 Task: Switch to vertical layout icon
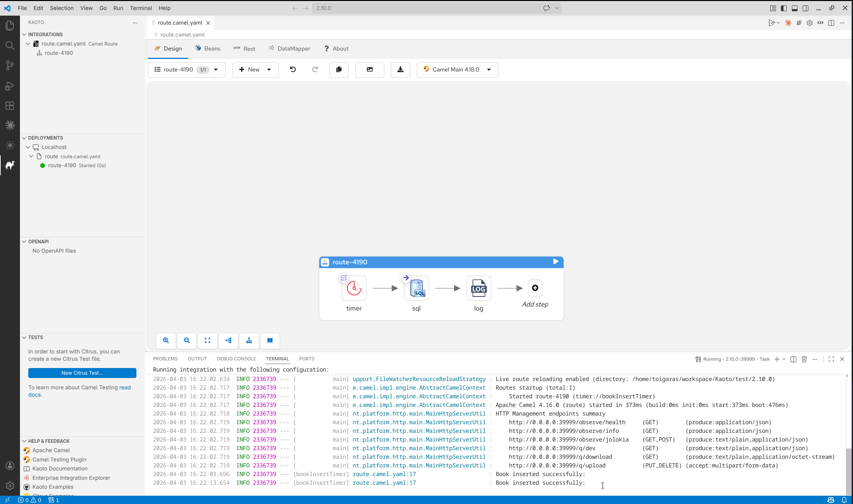pos(249,340)
